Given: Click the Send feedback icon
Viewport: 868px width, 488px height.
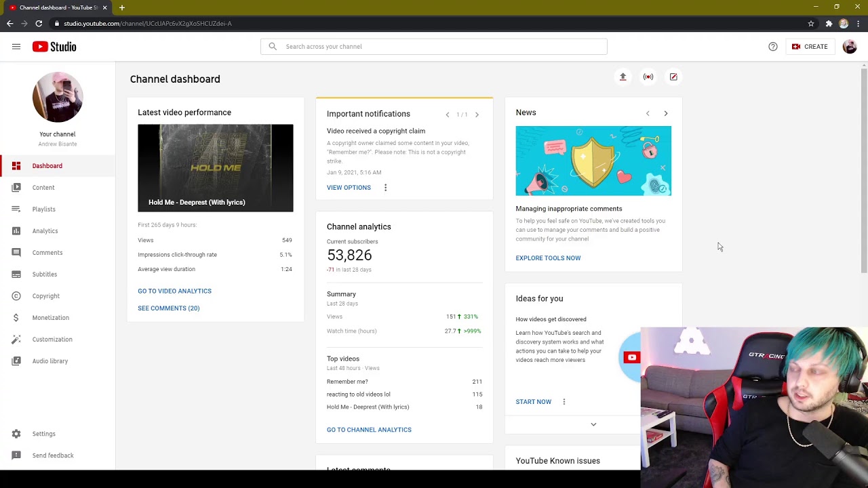Looking at the screenshot, I should (16, 455).
